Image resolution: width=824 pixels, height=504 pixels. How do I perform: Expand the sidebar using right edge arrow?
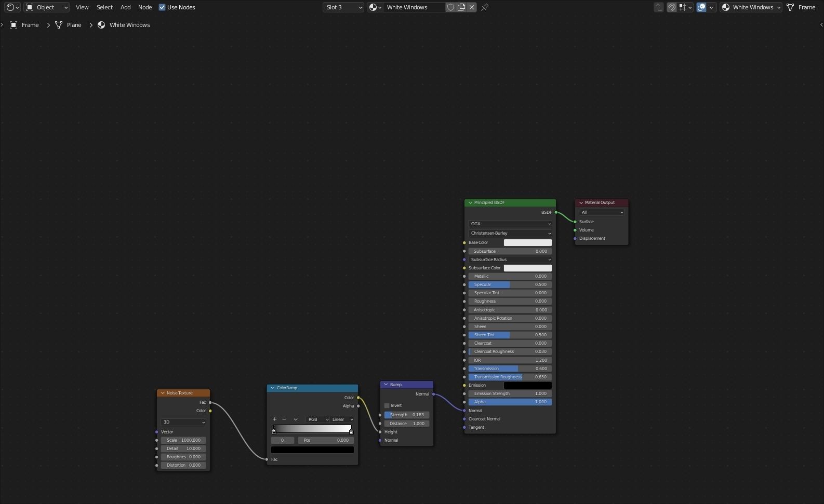(821, 24)
